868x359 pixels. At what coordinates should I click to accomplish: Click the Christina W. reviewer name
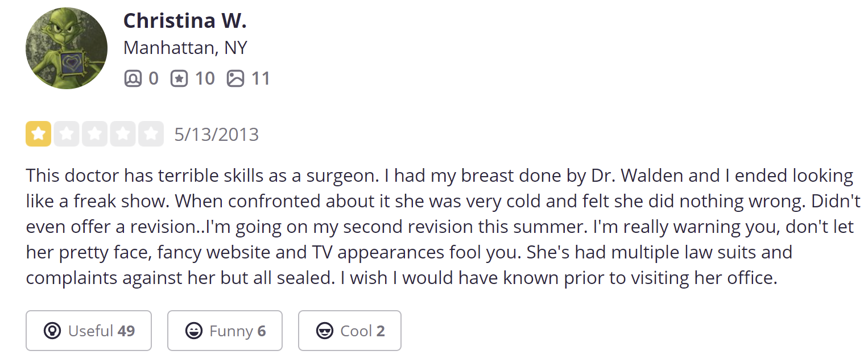pos(185,21)
